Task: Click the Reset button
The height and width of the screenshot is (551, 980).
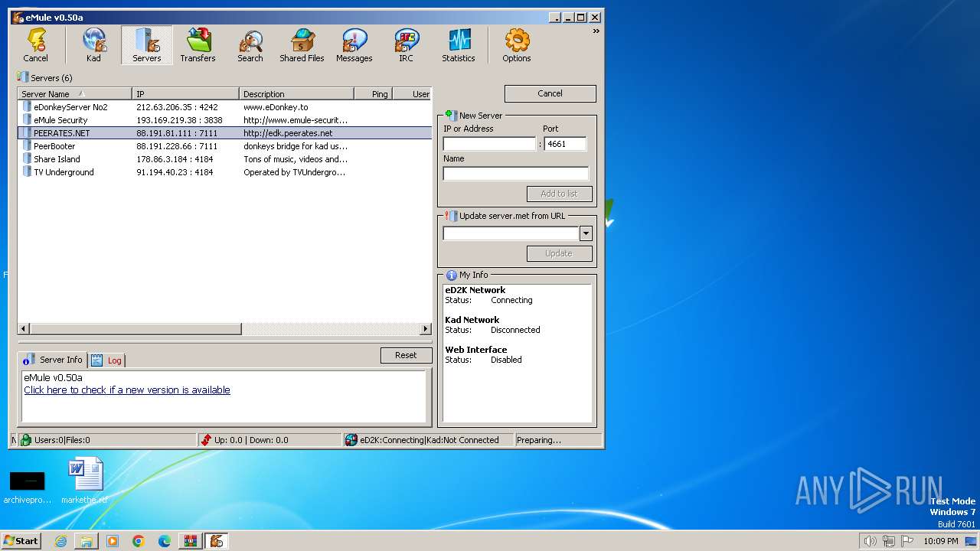Action: tap(406, 355)
